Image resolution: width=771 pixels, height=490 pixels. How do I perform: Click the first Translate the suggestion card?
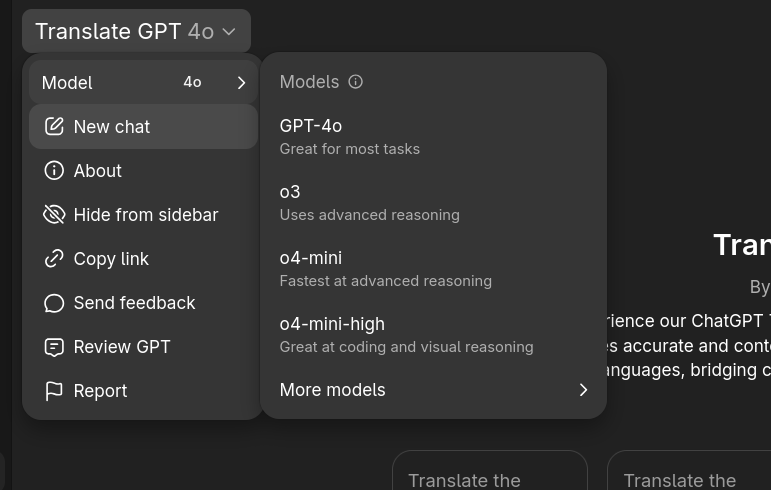490,470
